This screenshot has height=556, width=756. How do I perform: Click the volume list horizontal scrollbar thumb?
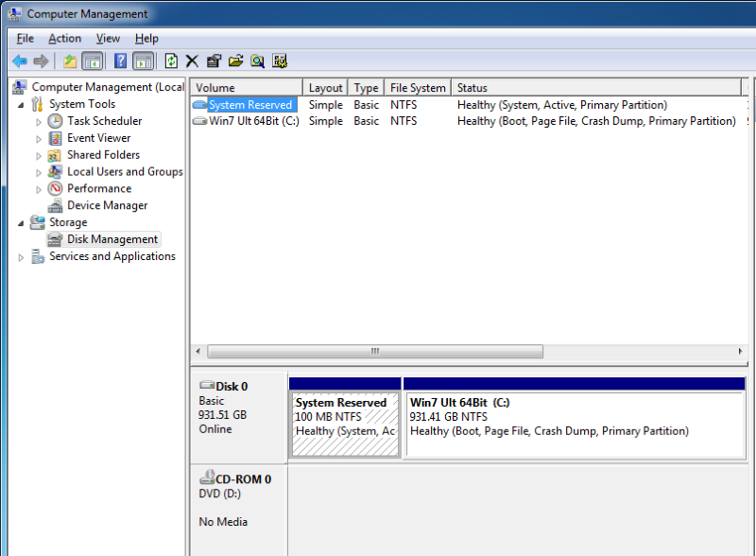point(375,352)
